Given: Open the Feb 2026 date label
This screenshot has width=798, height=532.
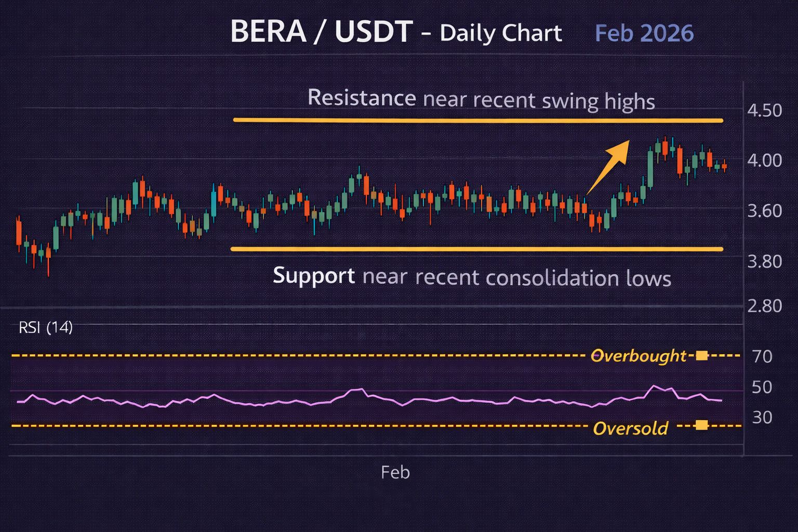Looking at the screenshot, I should pos(644,33).
